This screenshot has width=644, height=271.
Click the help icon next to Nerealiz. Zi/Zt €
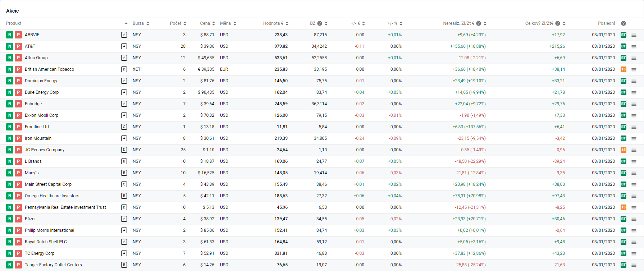479,23
